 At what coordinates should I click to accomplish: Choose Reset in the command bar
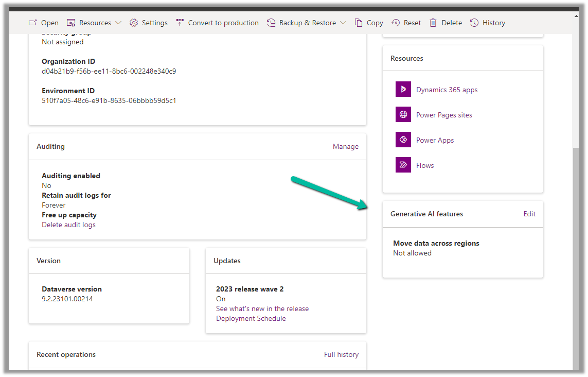406,23
